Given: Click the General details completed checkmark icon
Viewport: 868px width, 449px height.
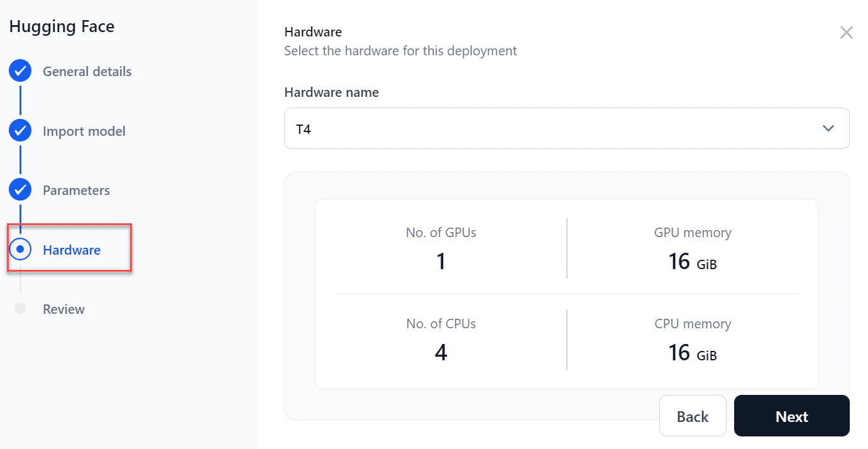Looking at the screenshot, I should pos(19,70).
